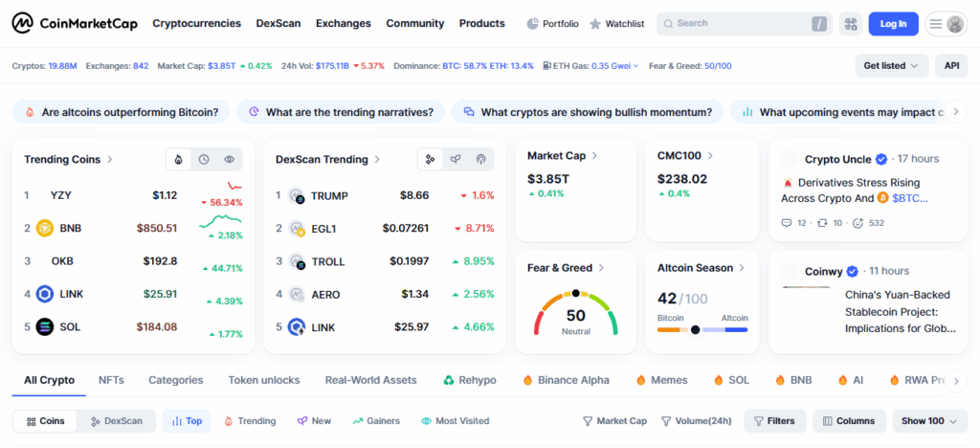Expand the Fear & Greed card chevron
Image resolution: width=980 pixels, height=448 pixels.
pos(601,268)
